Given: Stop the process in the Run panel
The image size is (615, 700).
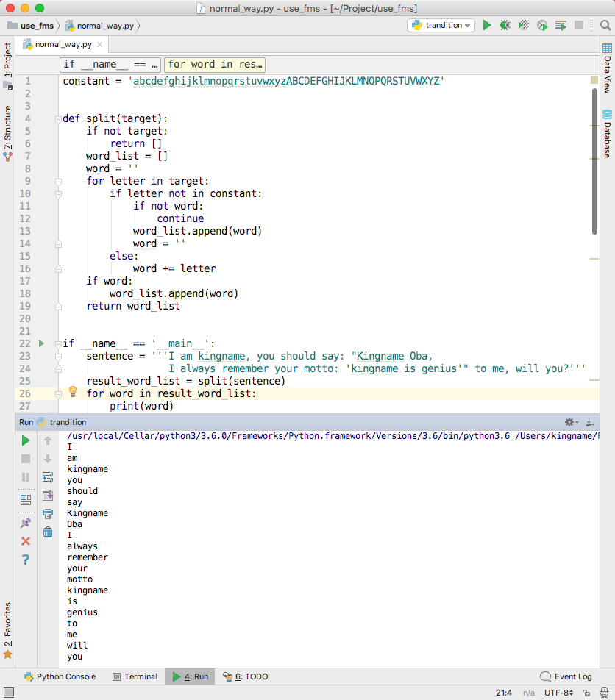Looking at the screenshot, I should [26, 459].
